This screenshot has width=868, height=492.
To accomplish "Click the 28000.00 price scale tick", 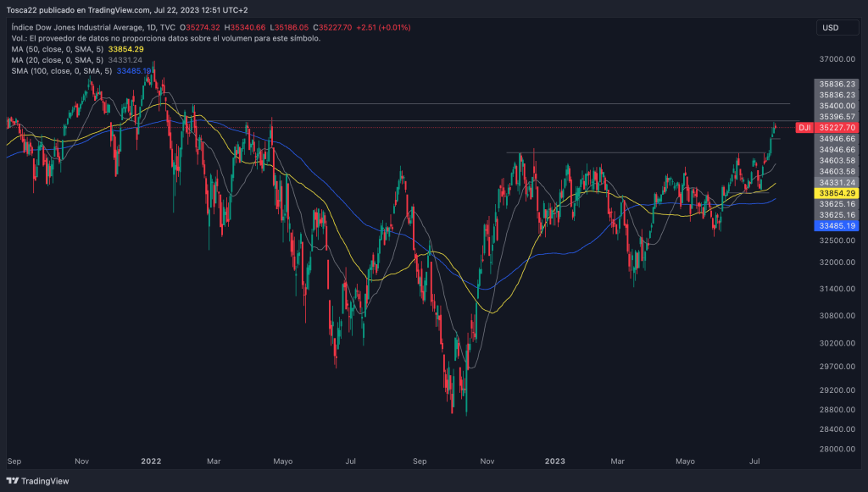I will click(x=837, y=449).
